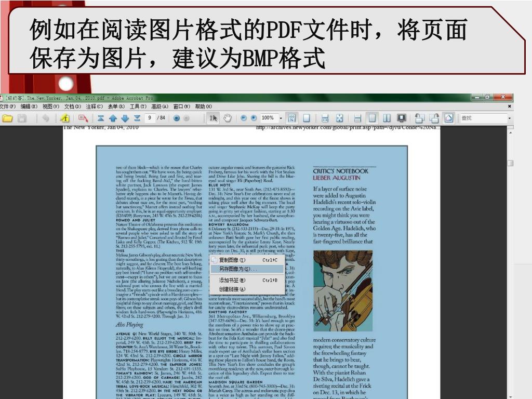The width and height of the screenshot is (532, 399).
Task: Zoom in using the plus magnifier button
Action: click(x=254, y=118)
